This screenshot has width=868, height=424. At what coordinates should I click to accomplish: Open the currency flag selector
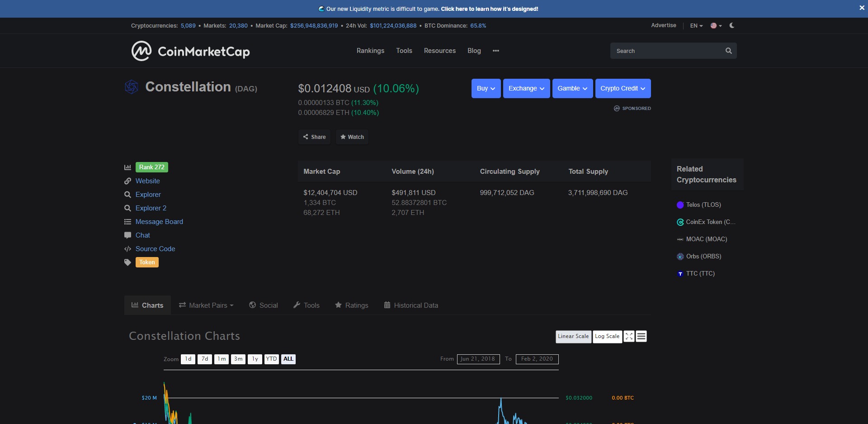click(x=716, y=26)
